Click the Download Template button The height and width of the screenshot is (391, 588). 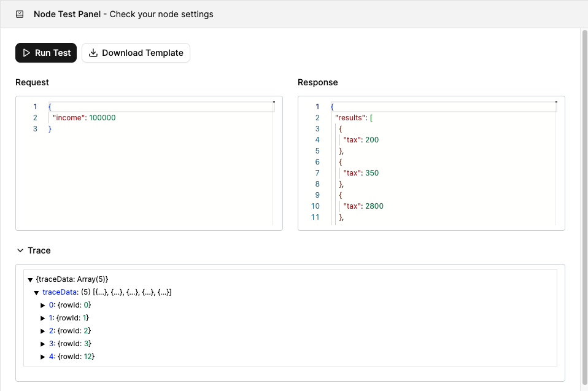pos(136,53)
